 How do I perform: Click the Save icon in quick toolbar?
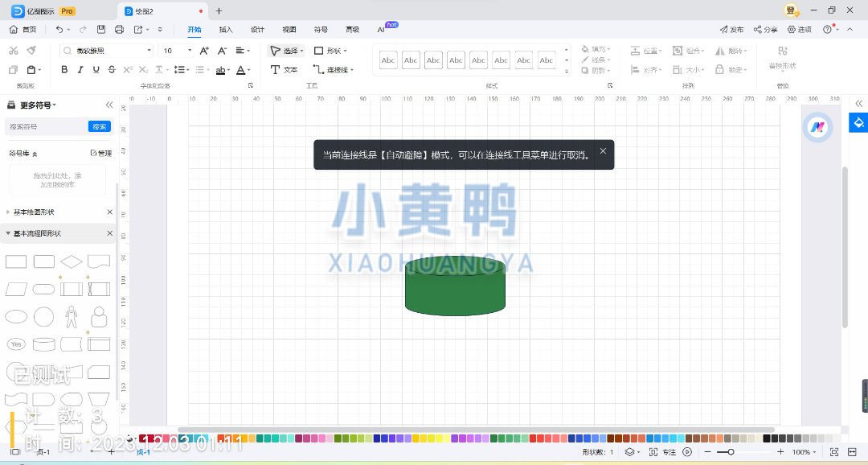101,30
